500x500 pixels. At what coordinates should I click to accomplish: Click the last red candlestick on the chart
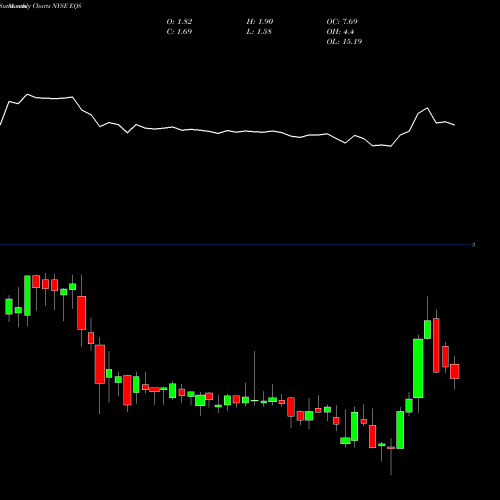[455, 371]
